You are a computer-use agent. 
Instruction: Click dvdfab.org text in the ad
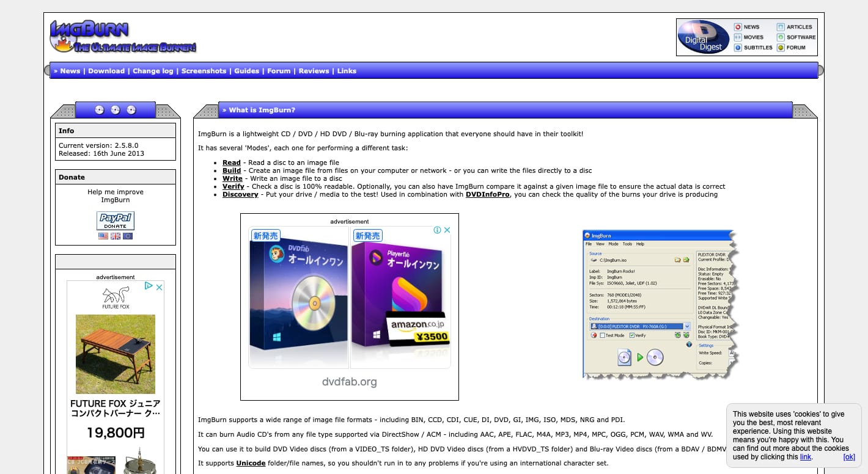[350, 382]
